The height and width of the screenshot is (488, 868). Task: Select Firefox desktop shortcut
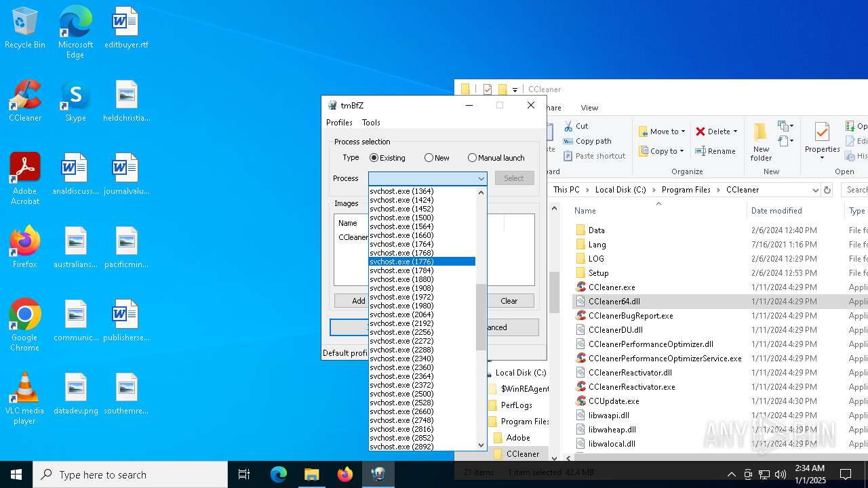click(x=25, y=247)
